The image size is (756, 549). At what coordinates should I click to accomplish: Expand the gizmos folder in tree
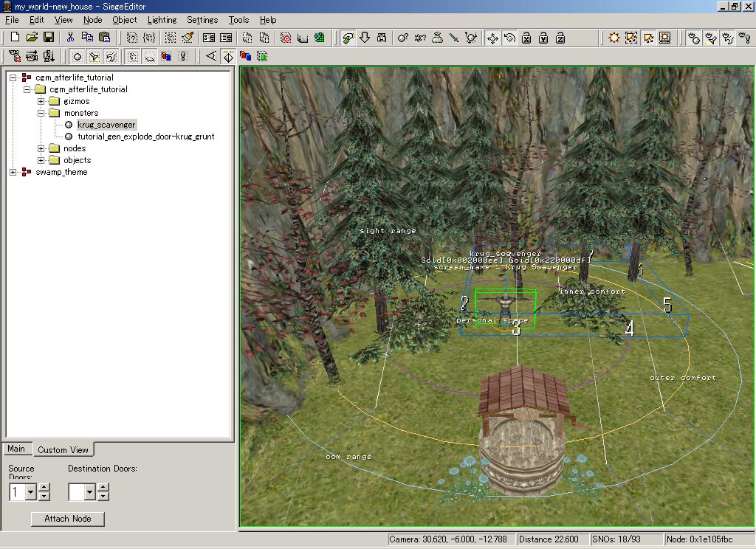42,101
